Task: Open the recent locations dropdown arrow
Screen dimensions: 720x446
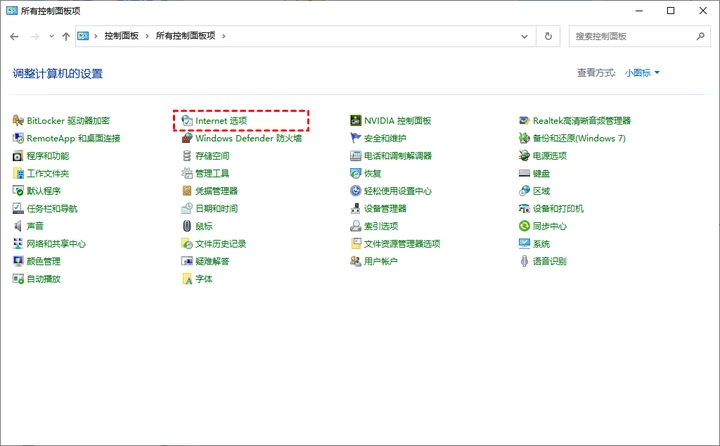Action: tap(51, 36)
